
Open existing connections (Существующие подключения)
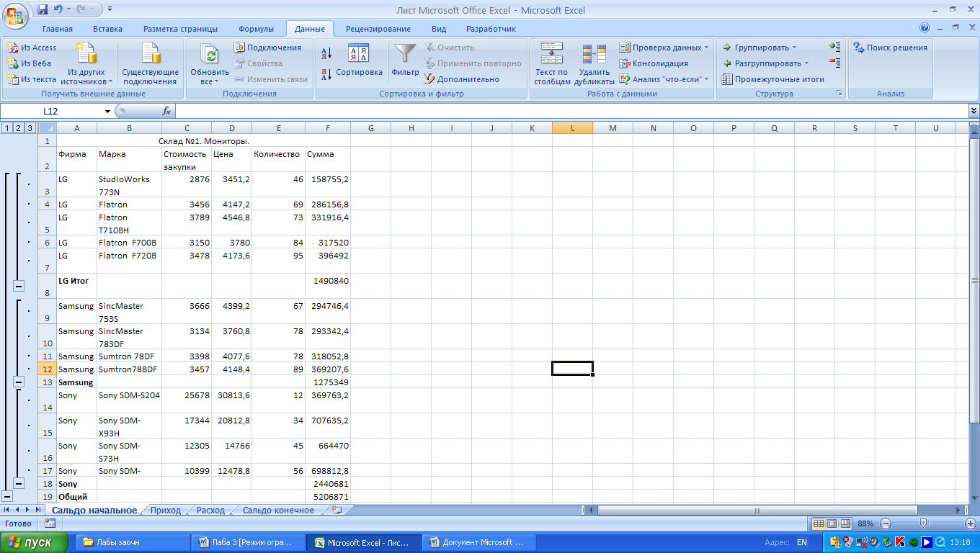[x=150, y=64]
